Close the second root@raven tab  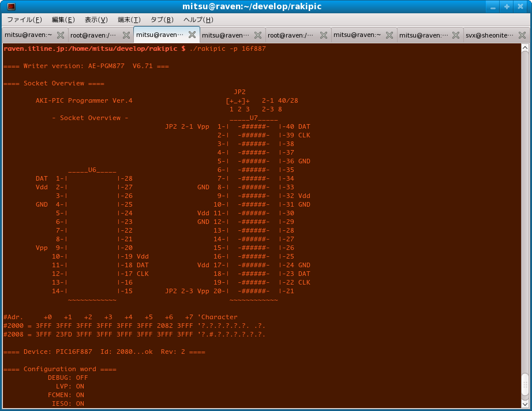pos(324,35)
